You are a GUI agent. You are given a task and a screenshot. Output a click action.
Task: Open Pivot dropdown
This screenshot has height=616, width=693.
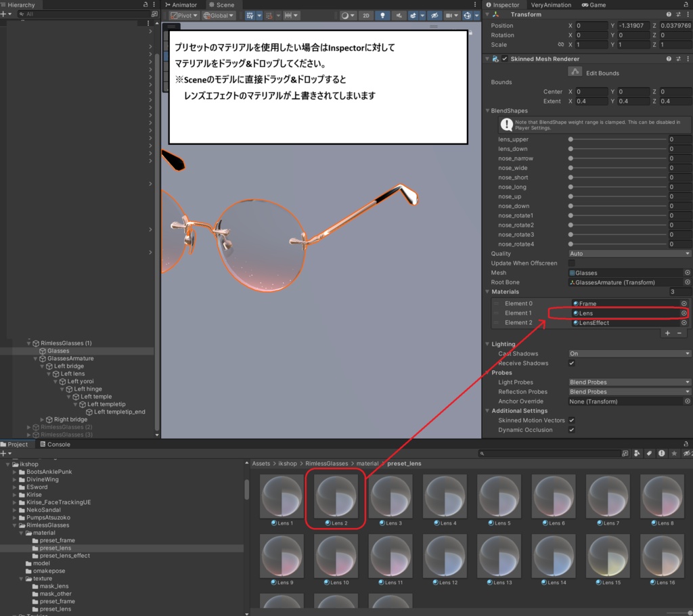[184, 16]
